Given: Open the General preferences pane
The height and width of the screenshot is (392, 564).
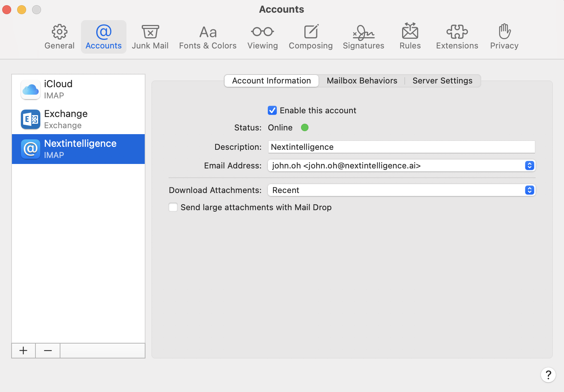Looking at the screenshot, I should coord(59,37).
